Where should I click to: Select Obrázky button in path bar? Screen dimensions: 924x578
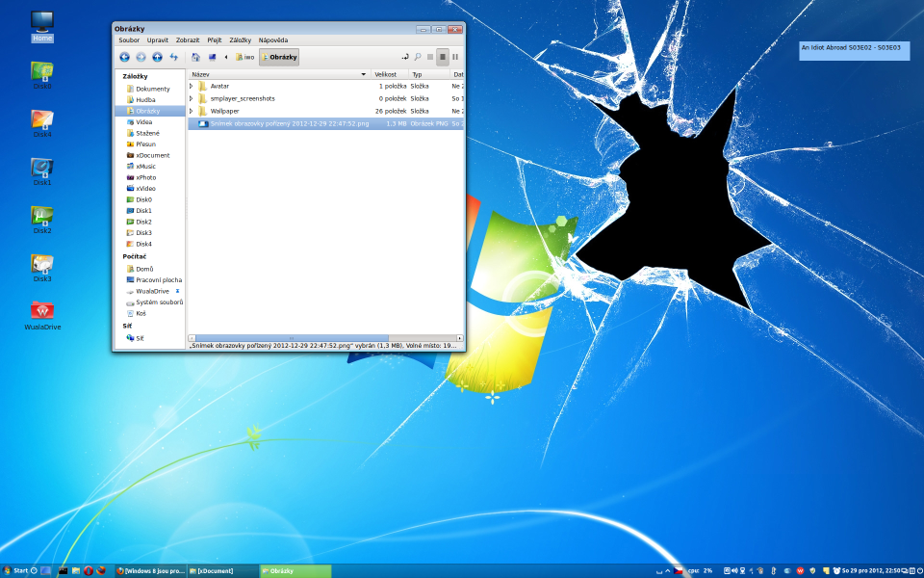(x=279, y=57)
